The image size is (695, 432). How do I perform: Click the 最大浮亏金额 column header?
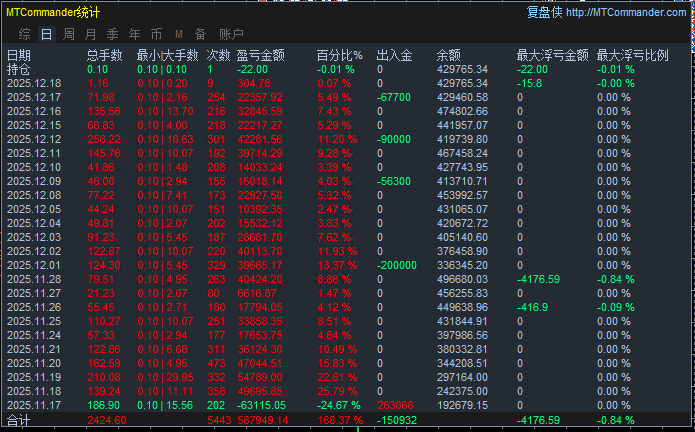(x=553, y=55)
